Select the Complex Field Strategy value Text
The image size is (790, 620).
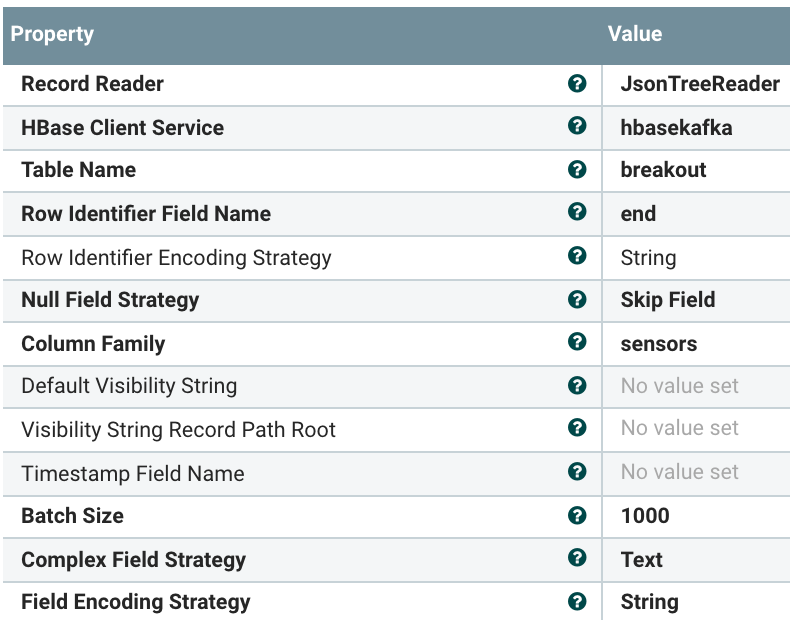pyautogui.click(x=641, y=560)
